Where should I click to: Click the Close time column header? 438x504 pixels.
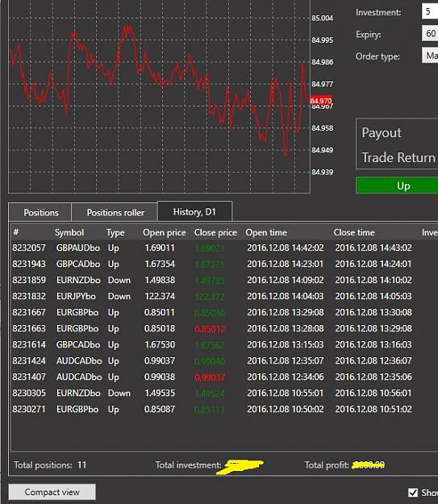pos(354,232)
